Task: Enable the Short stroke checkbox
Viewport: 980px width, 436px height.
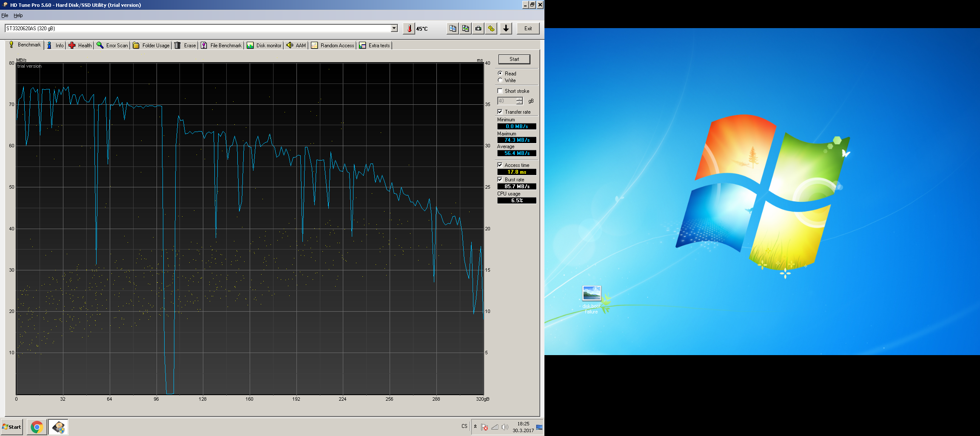Action: point(500,91)
